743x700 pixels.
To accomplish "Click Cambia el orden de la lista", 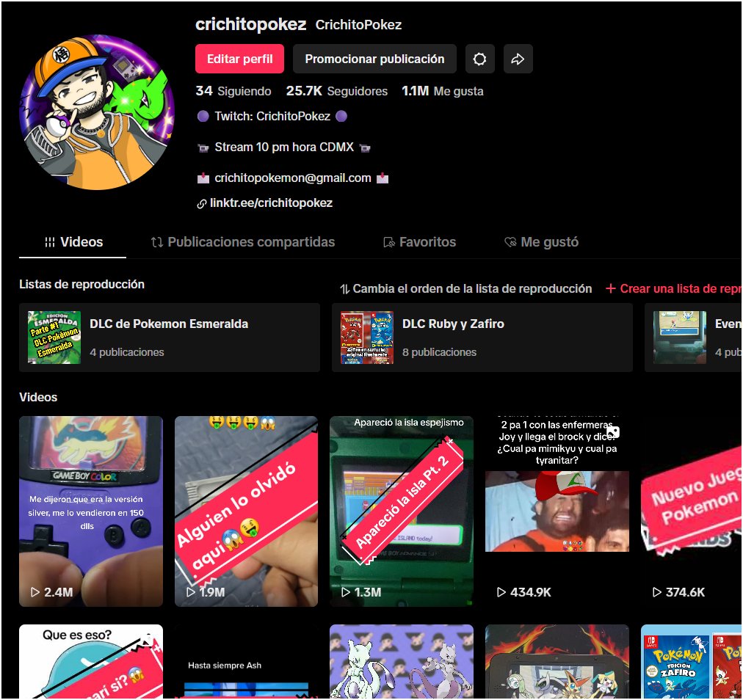I will click(465, 288).
